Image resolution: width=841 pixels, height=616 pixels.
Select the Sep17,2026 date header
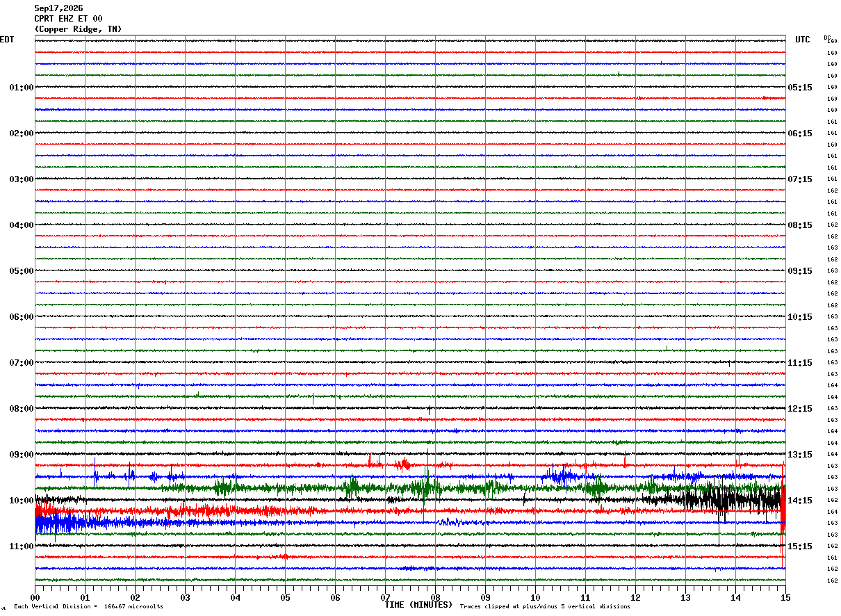(x=58, y=8)
